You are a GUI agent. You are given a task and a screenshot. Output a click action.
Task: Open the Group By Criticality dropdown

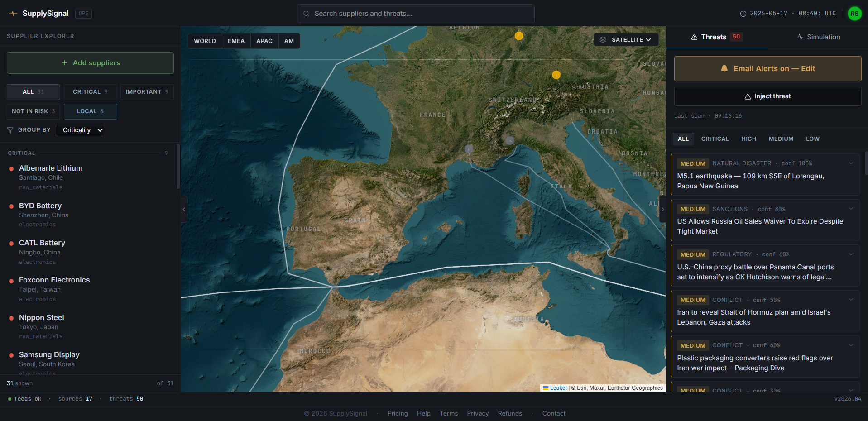(80, 130)
